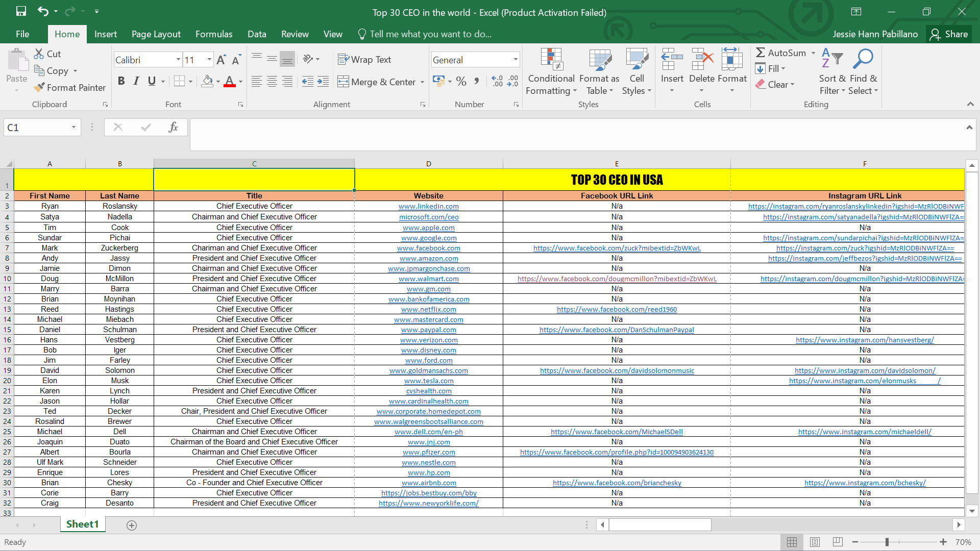
Task: Click the Insert cells icon
Action: tap(672, 60)
